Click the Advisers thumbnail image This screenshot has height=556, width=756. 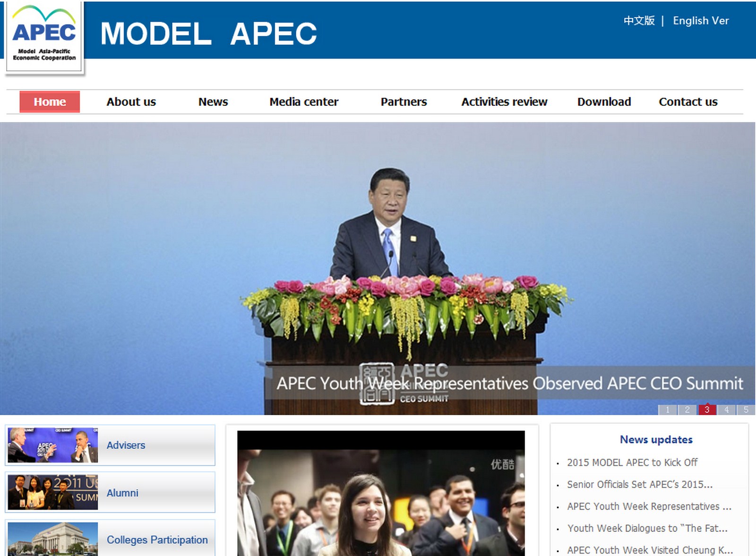tap(53, 445)
